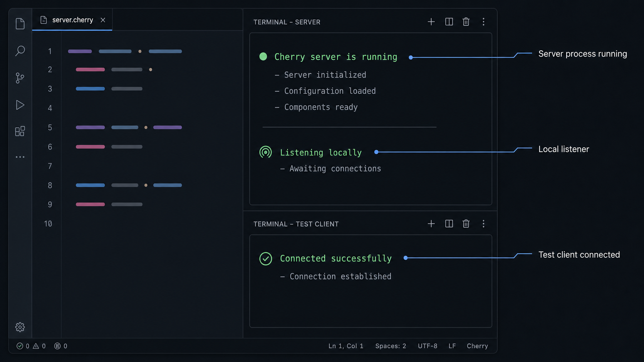Open Source Control branch icon
This screenshot has width=644, height=362.
tap(20, 78)
